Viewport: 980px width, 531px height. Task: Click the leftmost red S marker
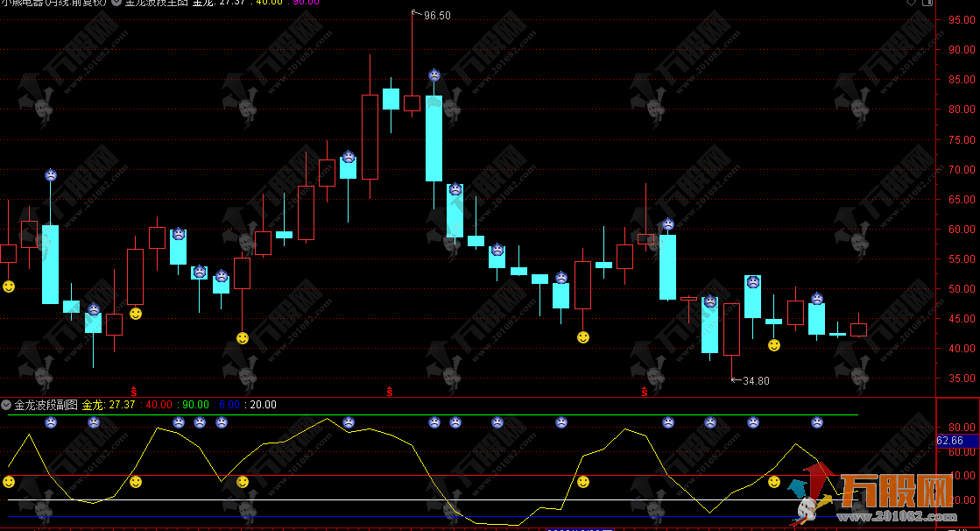[134, 392]
